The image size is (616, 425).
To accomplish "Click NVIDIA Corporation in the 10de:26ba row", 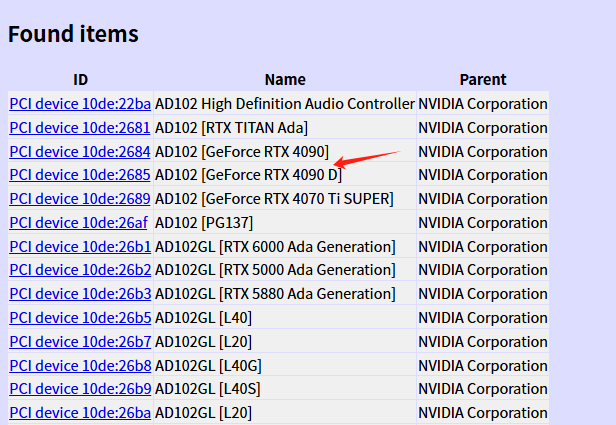I will (x=483, y=412).
